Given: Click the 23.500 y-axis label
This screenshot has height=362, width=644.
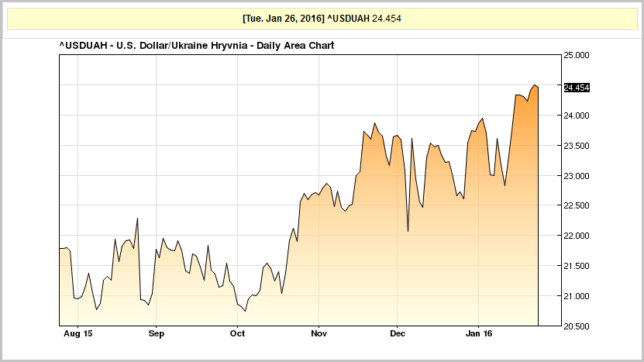Looking at the screenshot, I should (x=577, y=146).
